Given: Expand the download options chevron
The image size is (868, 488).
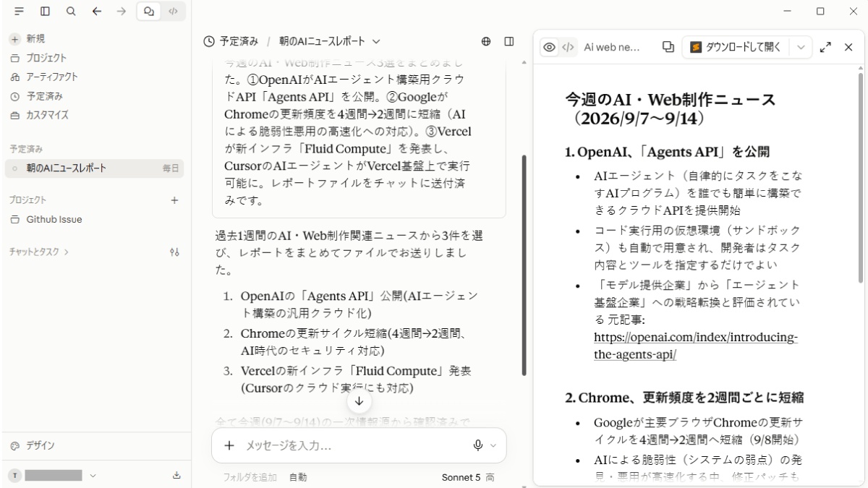Looking at the screenshot, I should 800,47.
